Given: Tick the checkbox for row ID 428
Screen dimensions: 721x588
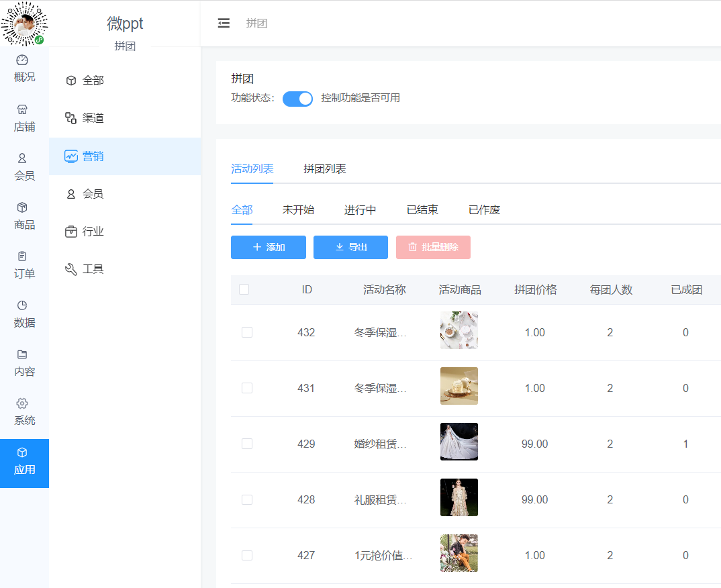Looking at the screenshot, I should (247, 499).
